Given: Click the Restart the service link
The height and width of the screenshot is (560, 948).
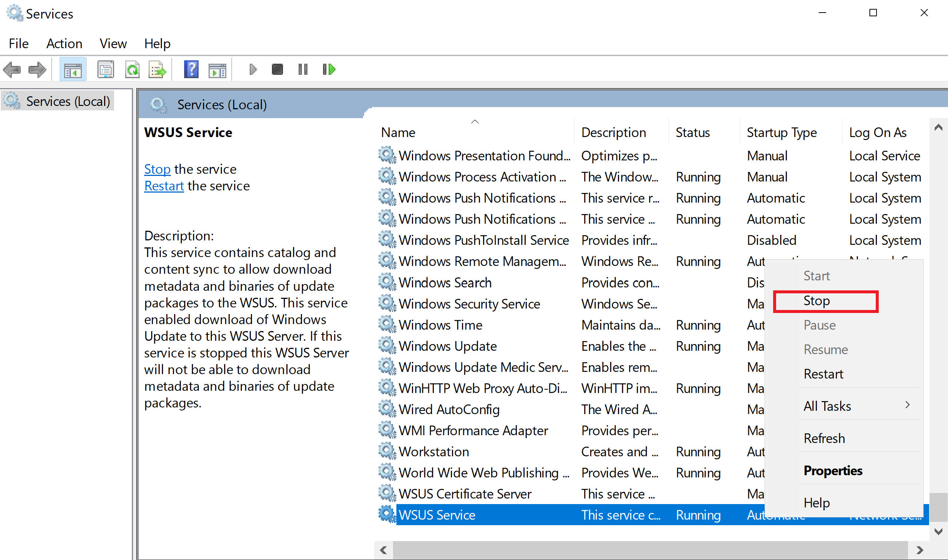Looking at the screenshot, I should tap(164, 186).
